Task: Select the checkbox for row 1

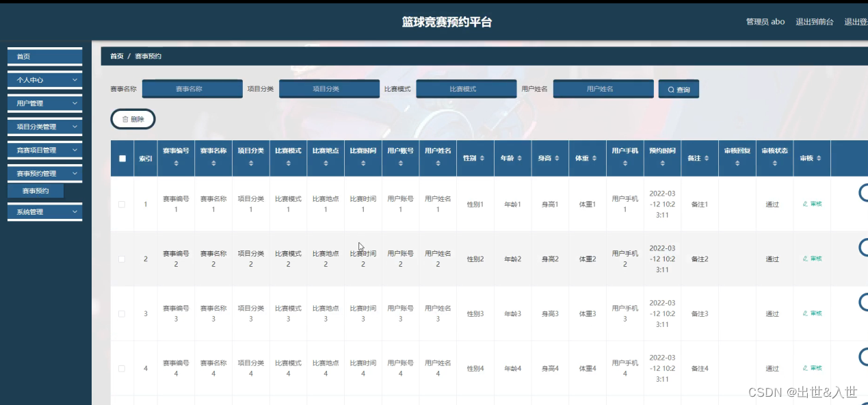Action: 122,205
